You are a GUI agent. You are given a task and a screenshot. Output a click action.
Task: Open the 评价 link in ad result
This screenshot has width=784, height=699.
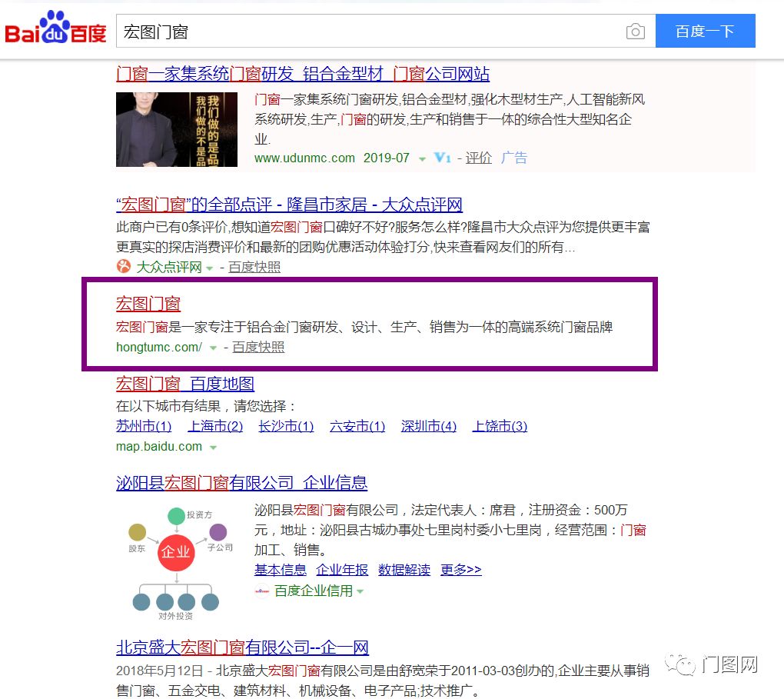(x=479, y=158)
